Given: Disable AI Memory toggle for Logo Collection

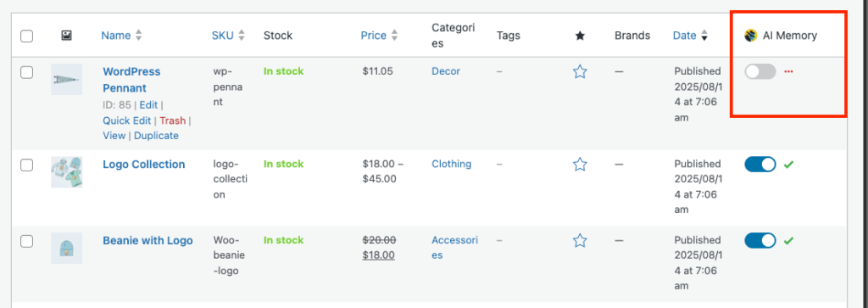Looking at the screenshot, I should pos(760,164).
